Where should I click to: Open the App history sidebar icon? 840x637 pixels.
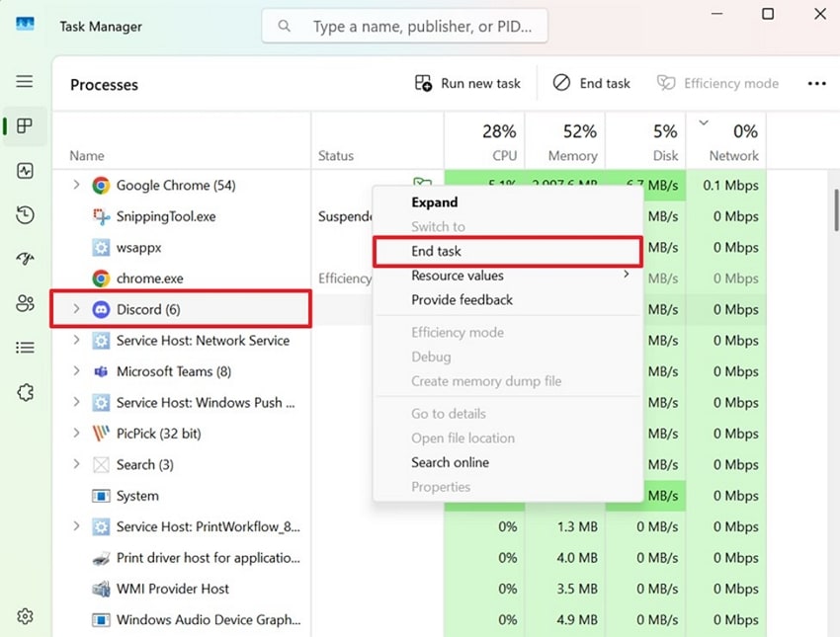pos(25,215)
